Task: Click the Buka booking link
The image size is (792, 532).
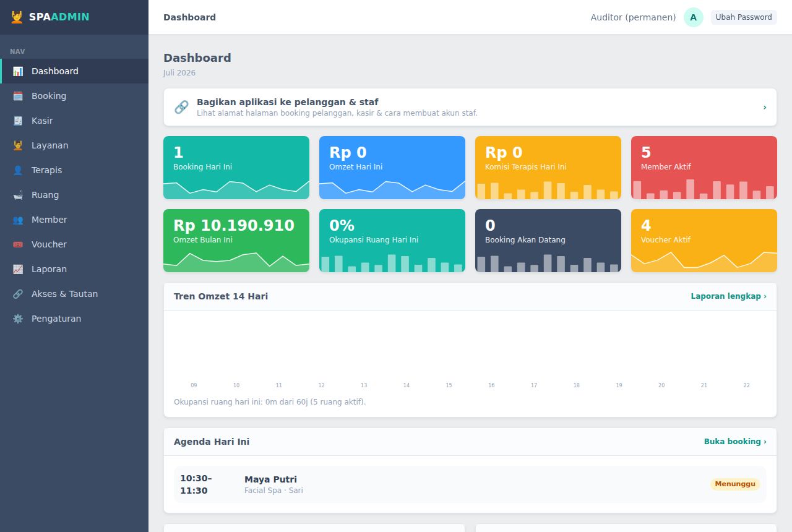Action: [x=735, y=442]
